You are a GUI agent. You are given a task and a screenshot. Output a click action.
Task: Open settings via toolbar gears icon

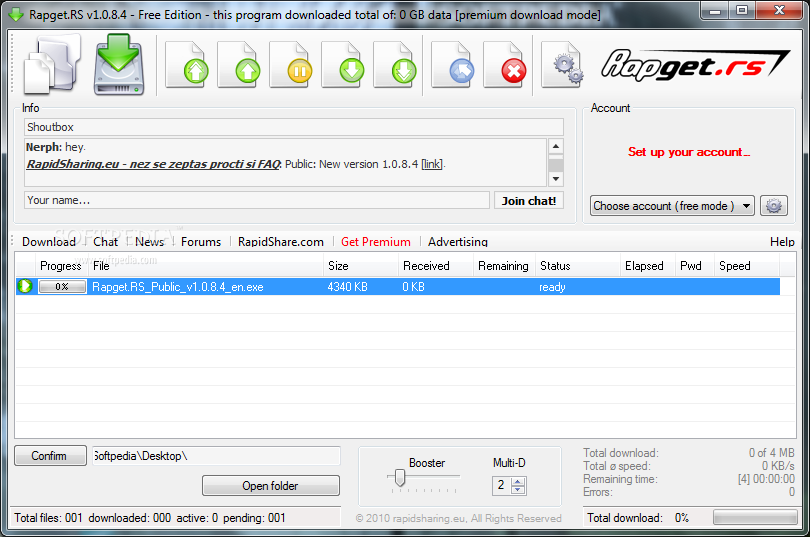563,66
